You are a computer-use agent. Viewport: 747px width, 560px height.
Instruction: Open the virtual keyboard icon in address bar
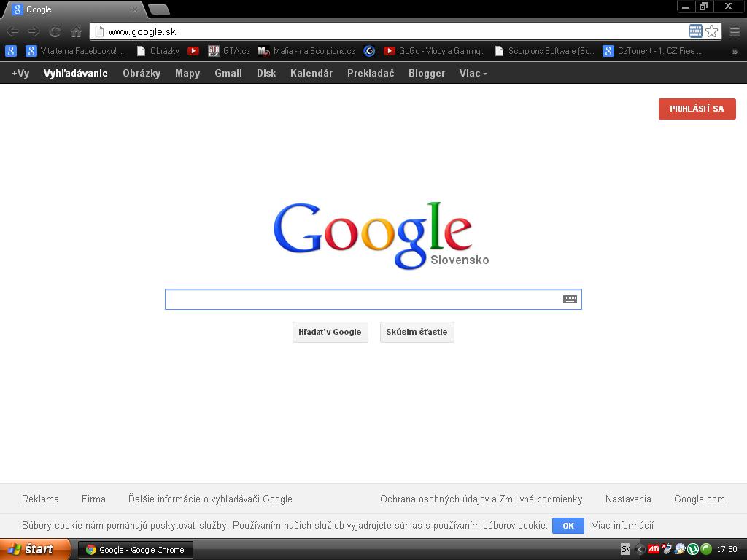pyautogui.click(x=695, y=31)
